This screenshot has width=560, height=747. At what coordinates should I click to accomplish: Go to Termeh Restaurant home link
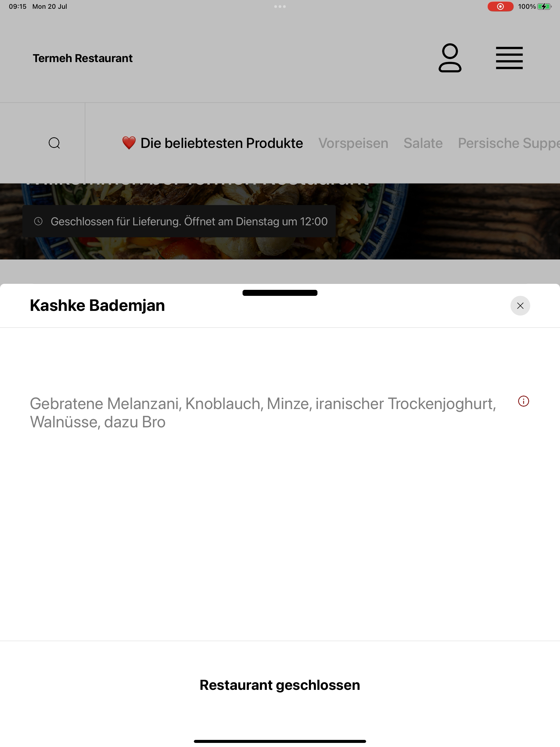(x=83, y=58)
